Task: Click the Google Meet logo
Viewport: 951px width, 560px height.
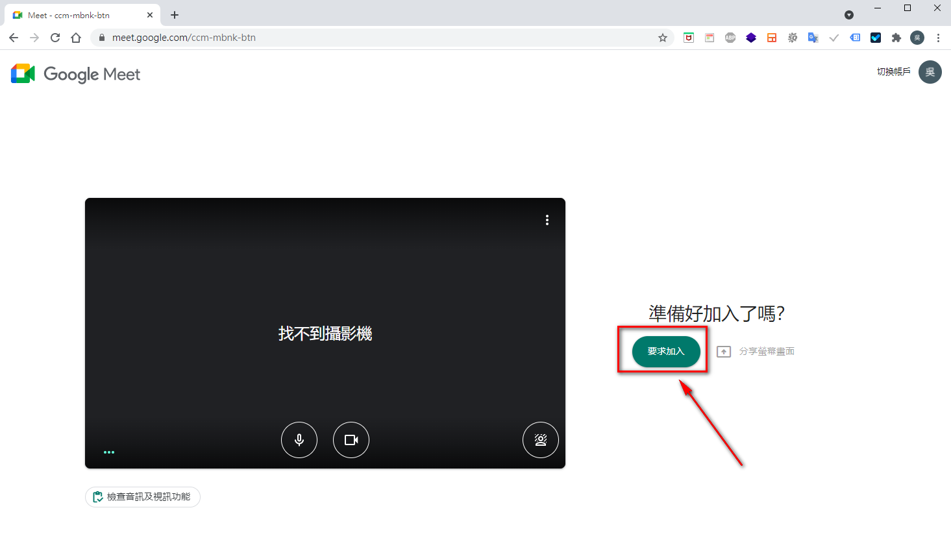Action: (x=76, y=74)
